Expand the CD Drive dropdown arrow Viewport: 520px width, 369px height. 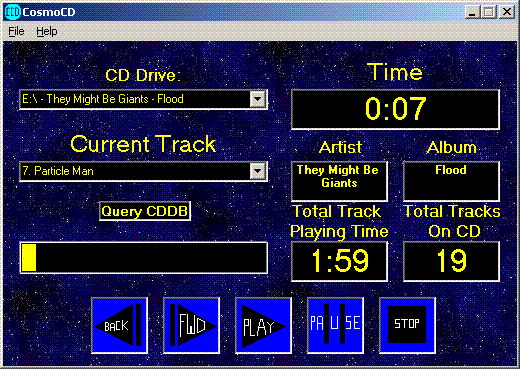pyautogui.click(x=258, y=99)
